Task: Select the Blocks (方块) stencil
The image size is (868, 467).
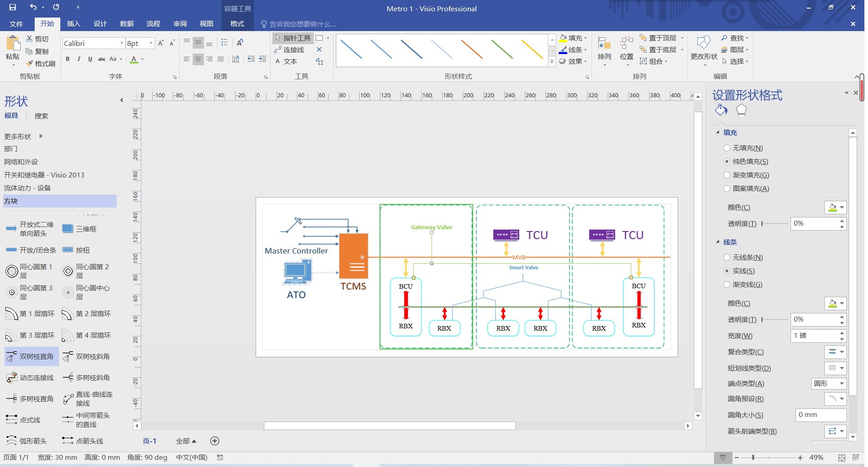Action: tap(60, 201)
